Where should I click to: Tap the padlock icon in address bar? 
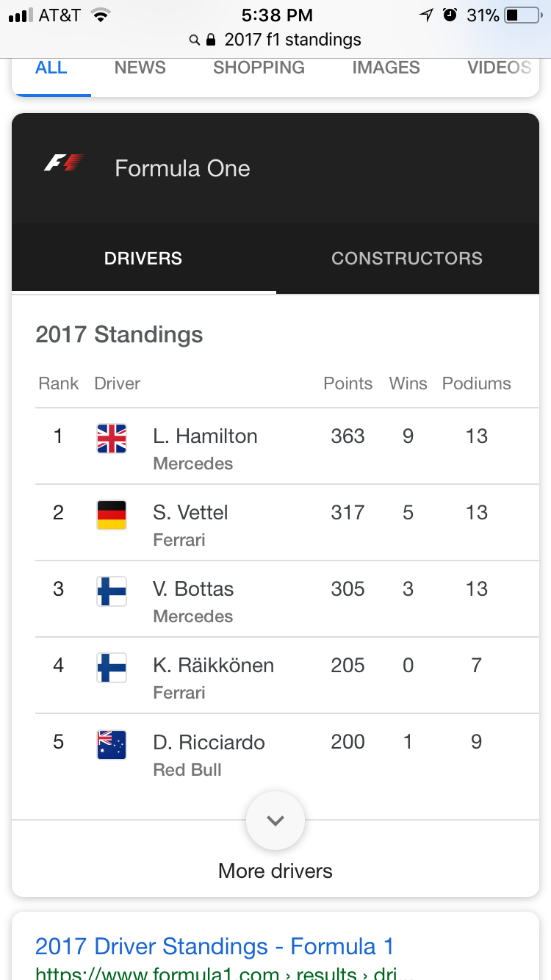[212, 40]
